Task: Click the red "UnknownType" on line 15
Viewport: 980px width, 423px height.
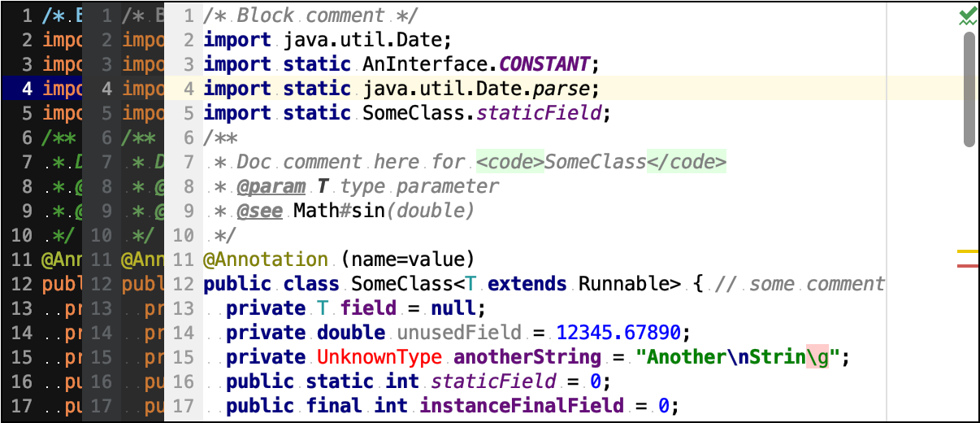Action: pos(379,357)
